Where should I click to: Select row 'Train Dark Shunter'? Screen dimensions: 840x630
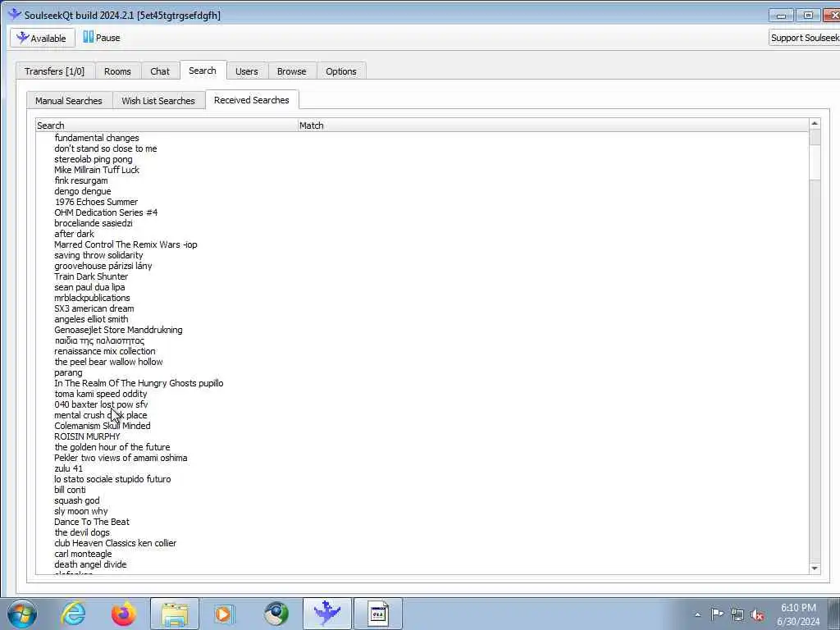pos(422,276)
